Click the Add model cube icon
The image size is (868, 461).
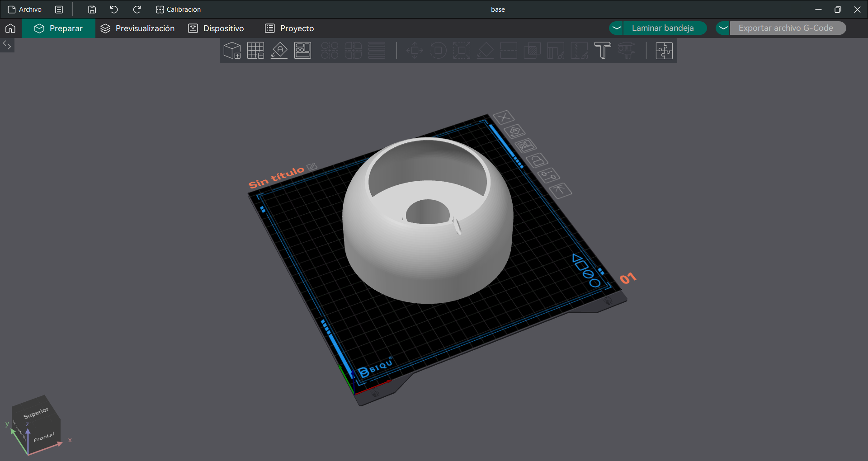pos(232,51)
